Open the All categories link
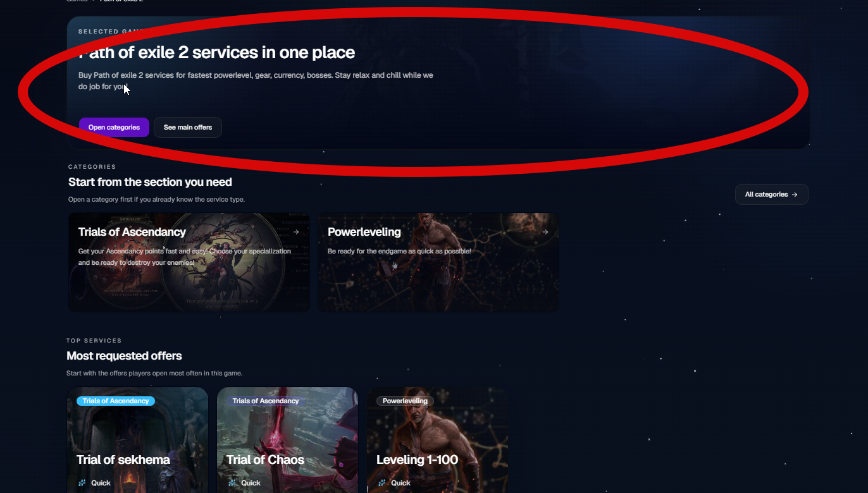The width and height of the screenshot is (868, 493). pos(771,195)
